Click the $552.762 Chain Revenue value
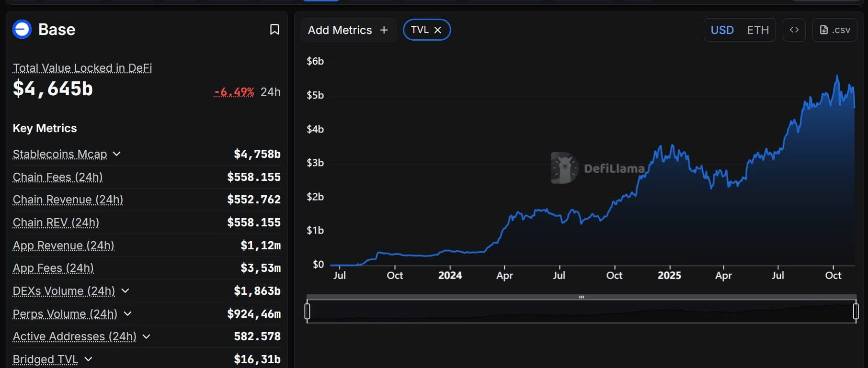 point(254,200)
